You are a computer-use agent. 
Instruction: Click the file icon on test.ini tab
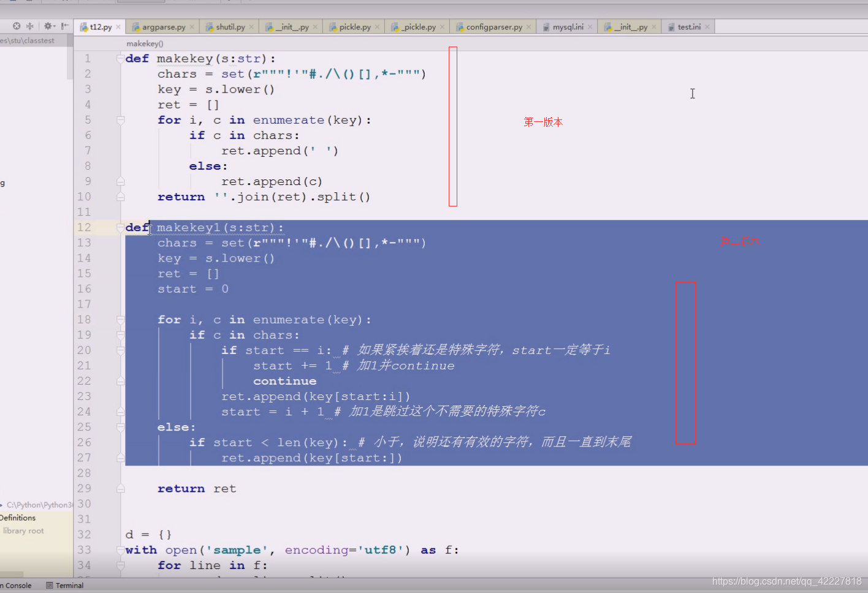pos(671,27)
